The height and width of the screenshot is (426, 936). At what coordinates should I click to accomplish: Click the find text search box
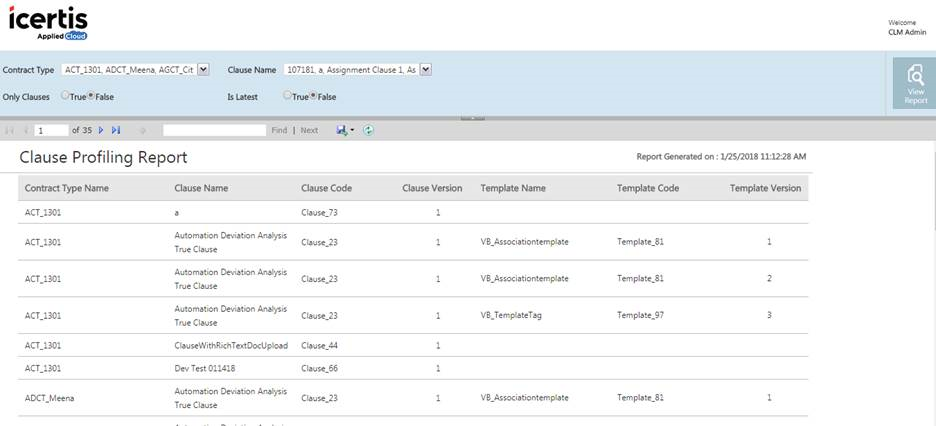(214, 130)
